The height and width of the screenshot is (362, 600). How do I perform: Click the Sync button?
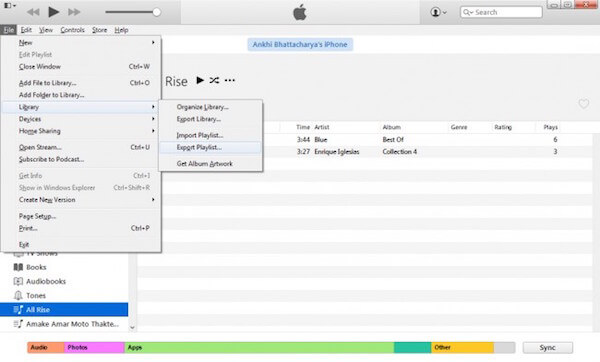[548, 347]
